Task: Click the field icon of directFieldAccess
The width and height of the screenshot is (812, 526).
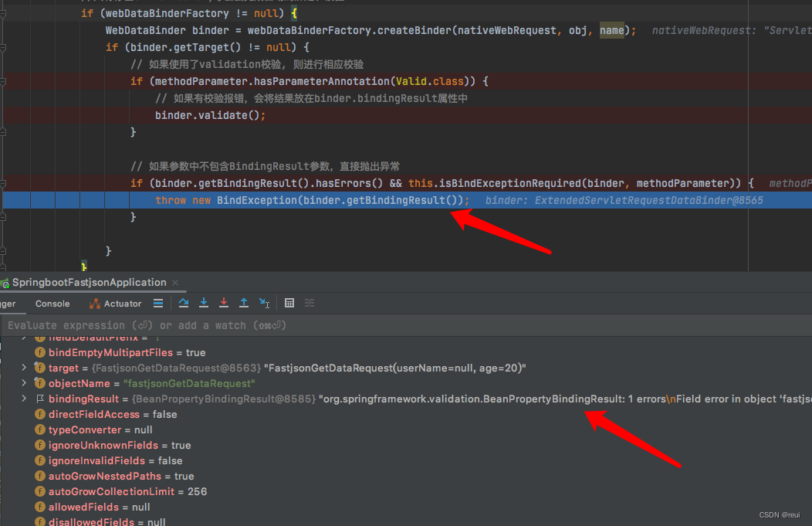Action: point(40,414)
